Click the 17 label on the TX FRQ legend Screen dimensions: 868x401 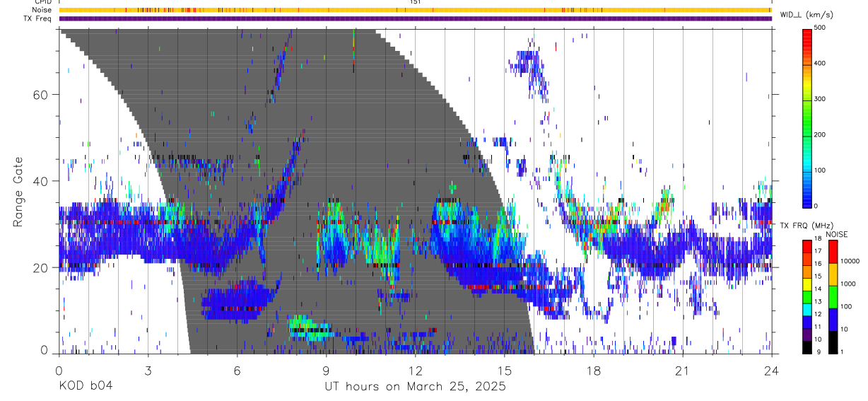click(819, 252)
